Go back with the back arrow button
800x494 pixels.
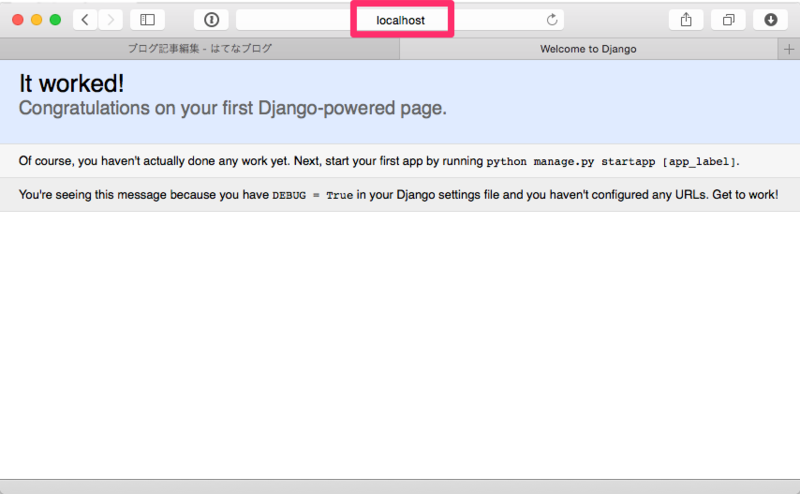coord(85,20)
